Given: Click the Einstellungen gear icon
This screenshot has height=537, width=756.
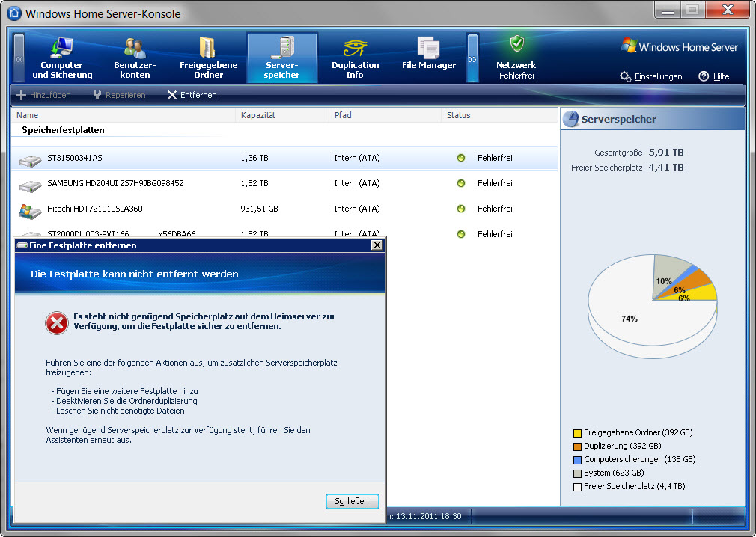Looking at the screenshot, I should pos(625,76).
